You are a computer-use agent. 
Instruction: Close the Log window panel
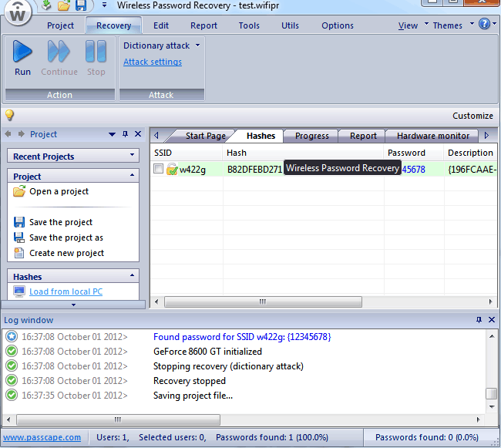(x=492, y=319)
